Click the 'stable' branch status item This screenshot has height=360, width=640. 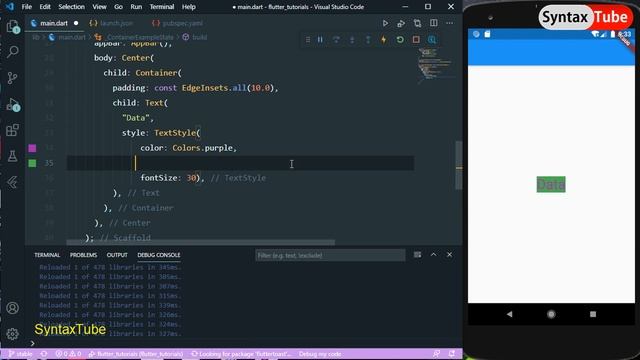click(x=20, y=354)
